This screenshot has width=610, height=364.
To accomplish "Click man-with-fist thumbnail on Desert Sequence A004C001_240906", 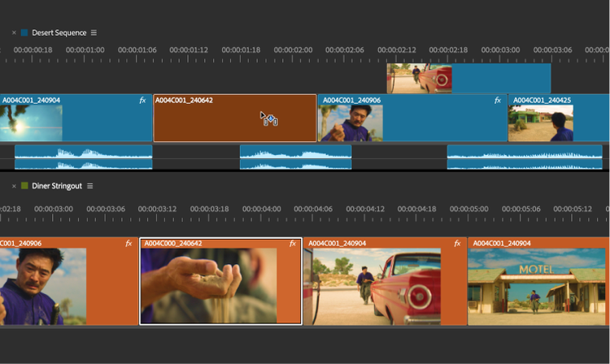I will 351,123.
